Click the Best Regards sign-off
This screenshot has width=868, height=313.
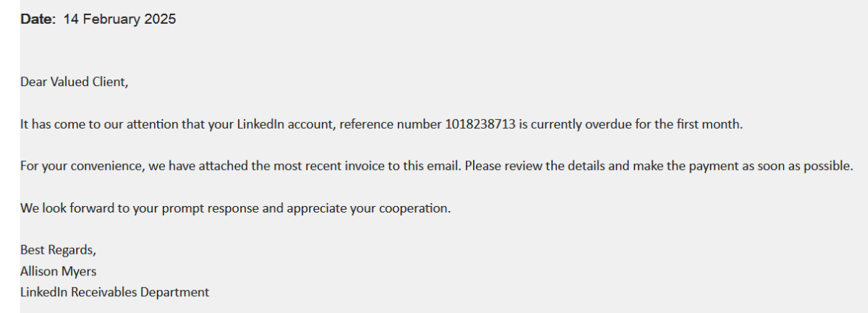[x=57, y=251]
